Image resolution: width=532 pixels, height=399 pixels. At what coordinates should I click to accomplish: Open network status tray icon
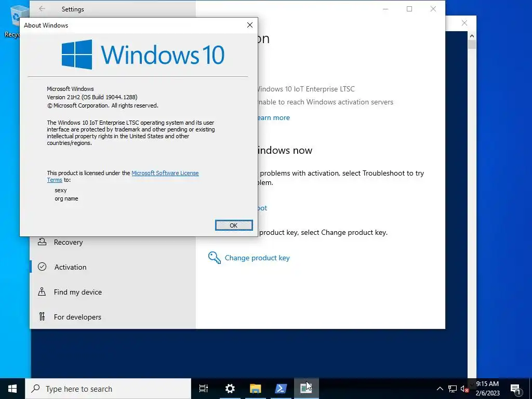pyautogui.click(x=453, y=389)
